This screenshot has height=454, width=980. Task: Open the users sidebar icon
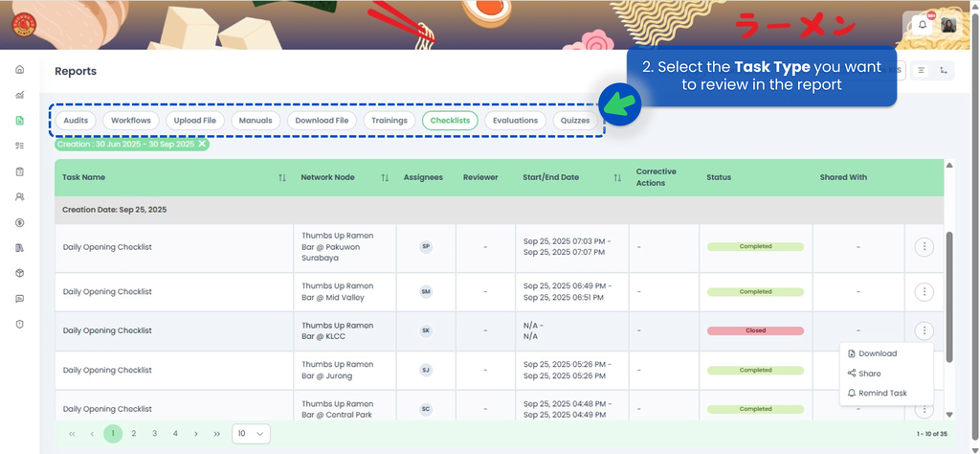[19, 196]
